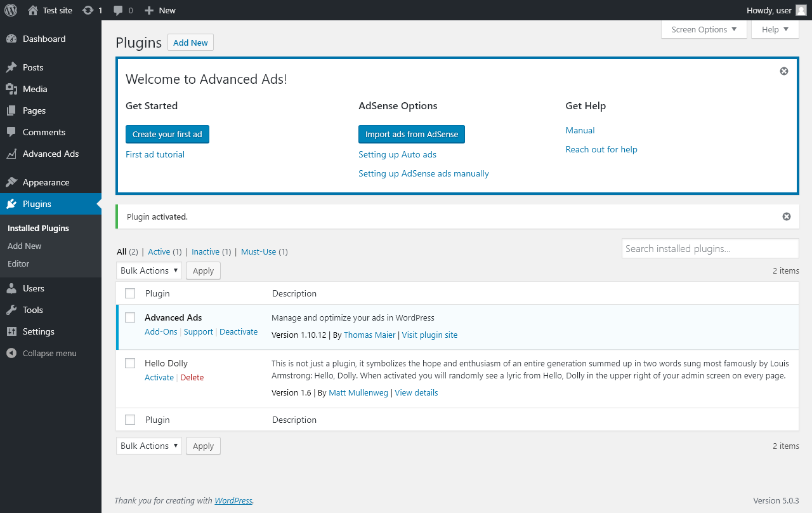
Task: Click the Users icon in the sidebar
Action: (x=11, y=288)
